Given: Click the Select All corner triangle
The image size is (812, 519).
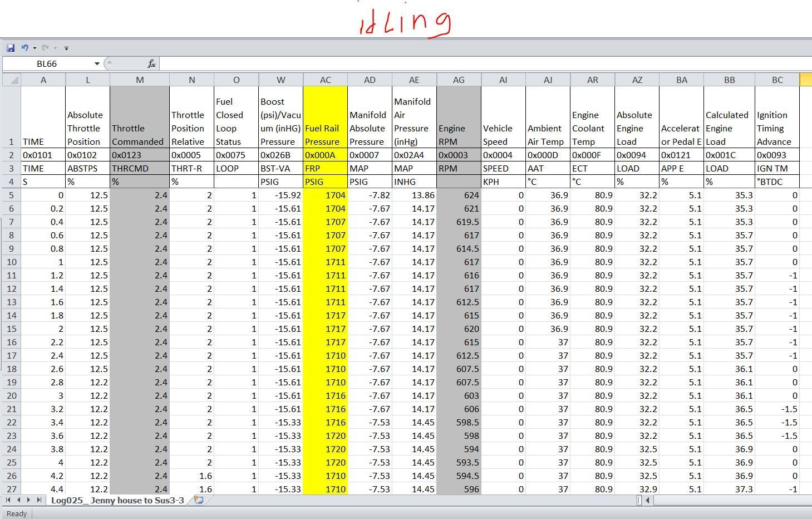Looking at the screenshot, I should tap(11, 80).
